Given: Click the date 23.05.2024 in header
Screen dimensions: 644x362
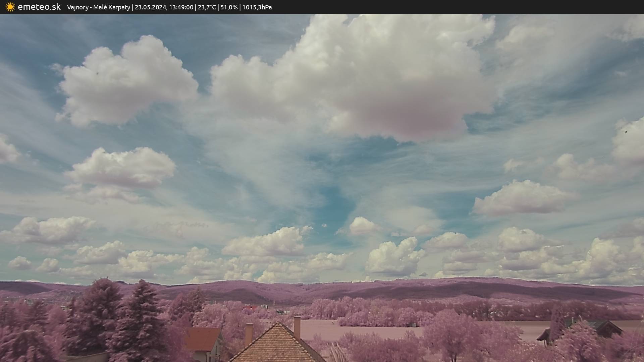Looking at the screenshot, I should pos(150,7).
